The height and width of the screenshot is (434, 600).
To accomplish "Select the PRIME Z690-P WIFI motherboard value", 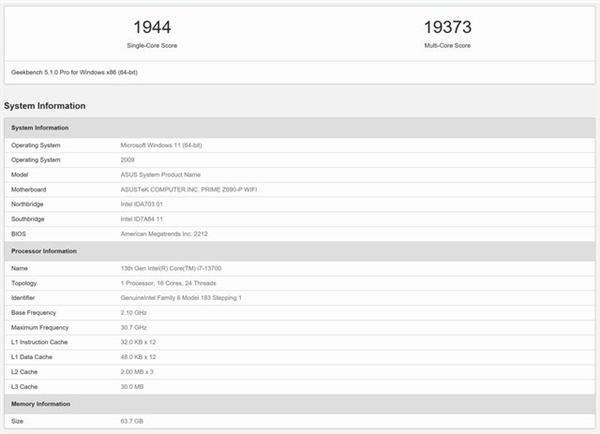I will [x=189, y=189].
